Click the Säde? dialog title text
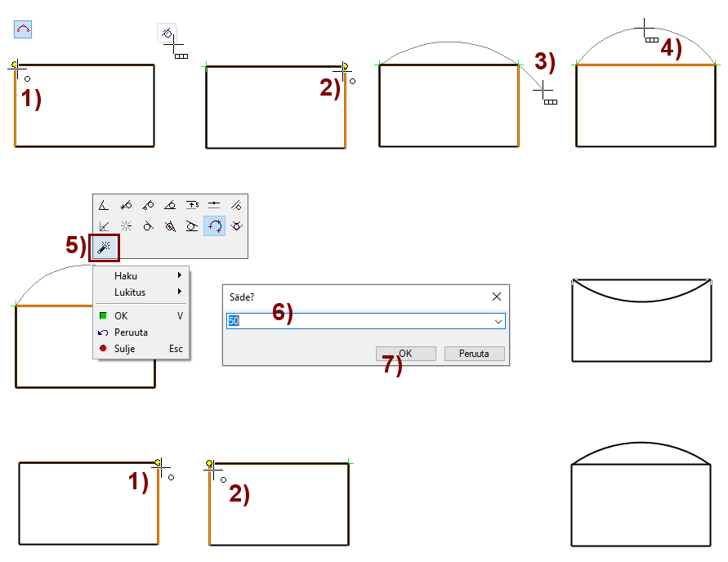 click(241, 297)
